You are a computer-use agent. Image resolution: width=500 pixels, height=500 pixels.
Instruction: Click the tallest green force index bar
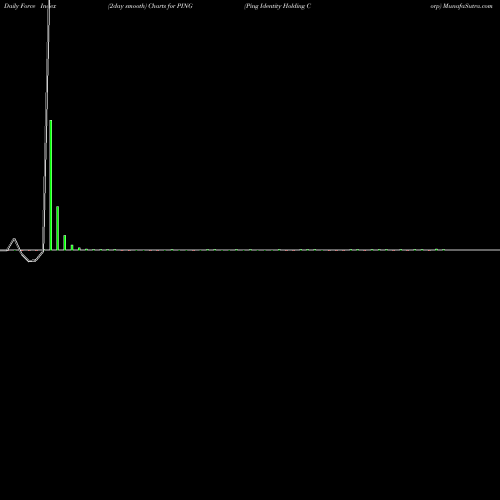[x=51, y=185]
